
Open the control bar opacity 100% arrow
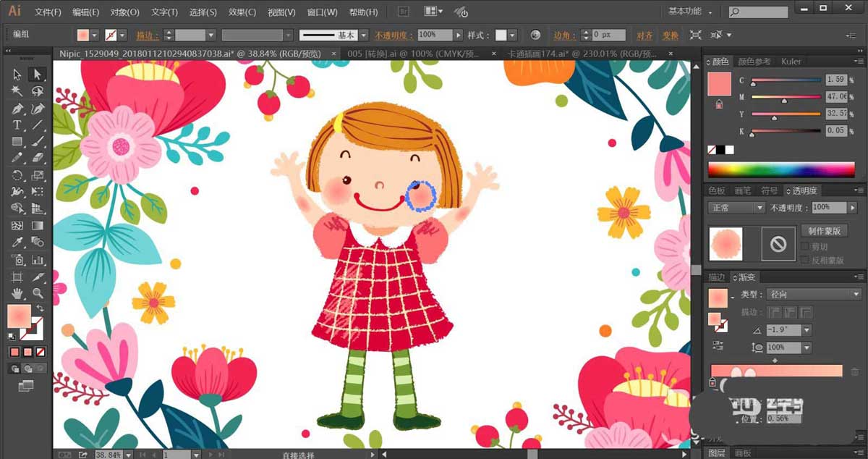(x=458, y=35)
